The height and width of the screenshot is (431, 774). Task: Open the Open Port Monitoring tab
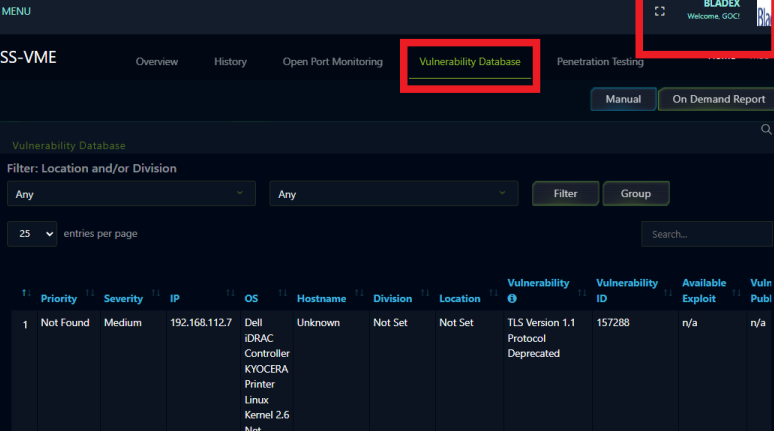332,62
